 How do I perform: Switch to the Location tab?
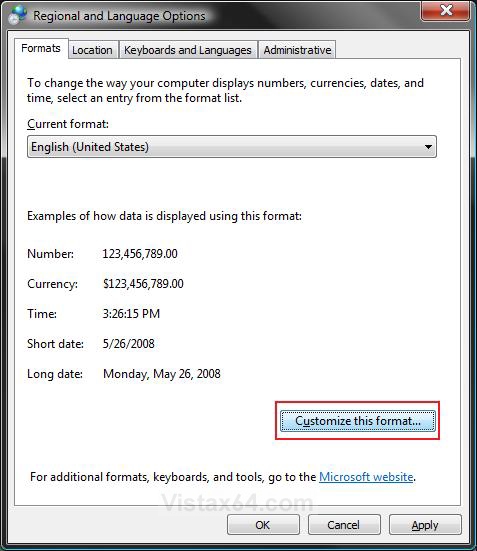(92, 50)
